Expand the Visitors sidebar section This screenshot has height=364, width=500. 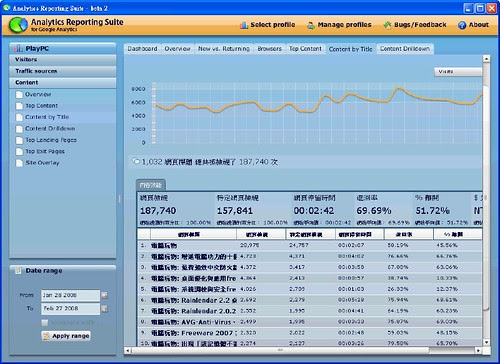click(x=63, y=60)
